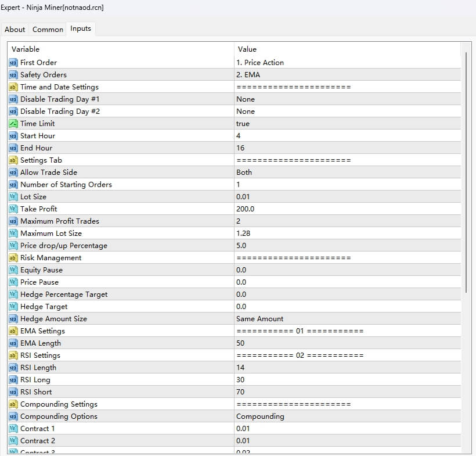Click the Time and Date Settings string icon
Image resolution: width=476 pixels, height=456 pixels.
pyautogui.click(x=13, y=87)
